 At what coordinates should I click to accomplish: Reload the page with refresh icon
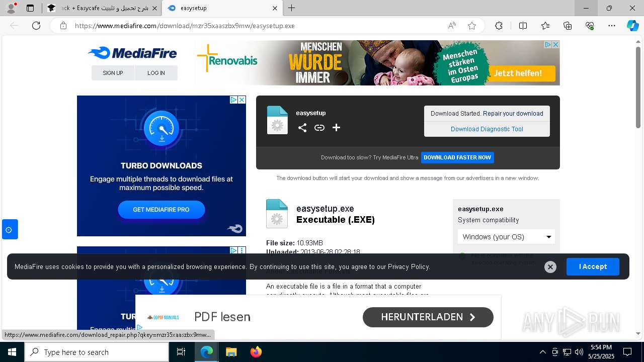coord(36,26)
